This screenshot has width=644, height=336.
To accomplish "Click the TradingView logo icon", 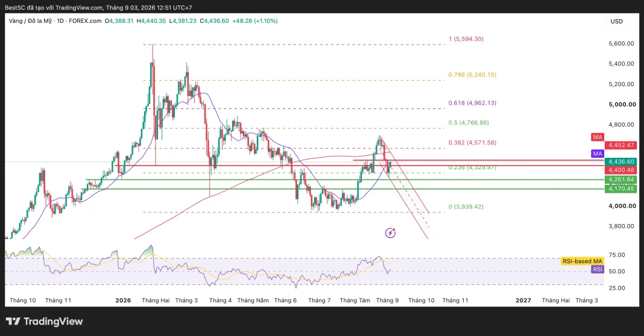I will (13, 321).
